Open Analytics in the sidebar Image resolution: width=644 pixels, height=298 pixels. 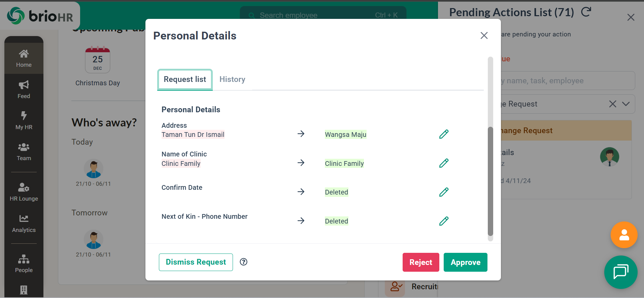[24, 223]
